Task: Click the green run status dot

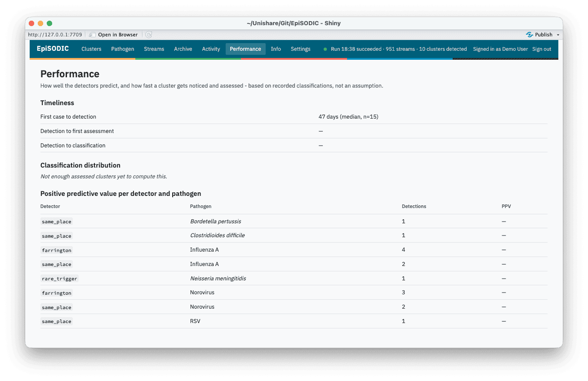Action: pyautogui.click(x=325, y=49)
